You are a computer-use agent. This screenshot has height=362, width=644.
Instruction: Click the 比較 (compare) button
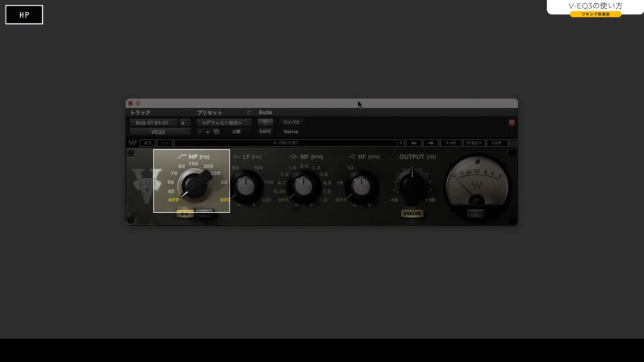tap(236, 132)
